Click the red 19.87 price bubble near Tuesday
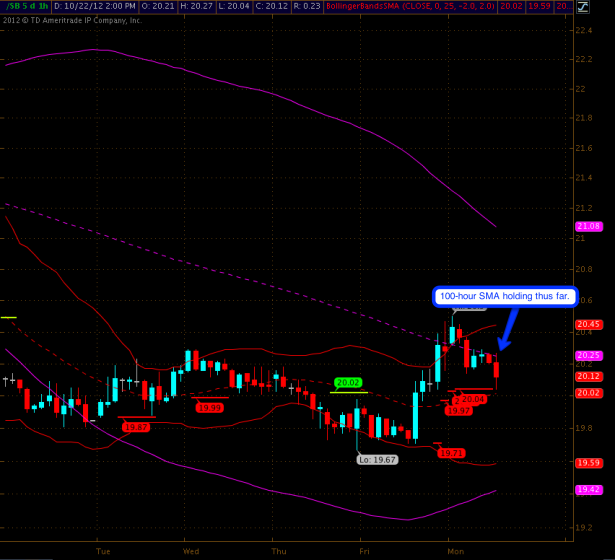Image resolution: width=615 pixels, height=560 pixels. (x=136, y=427)
